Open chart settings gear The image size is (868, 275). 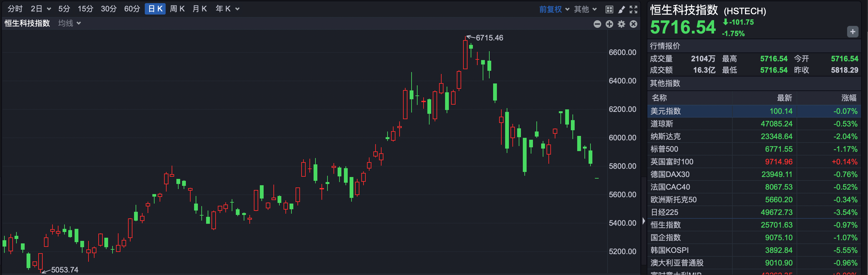[x=621, y=24]
